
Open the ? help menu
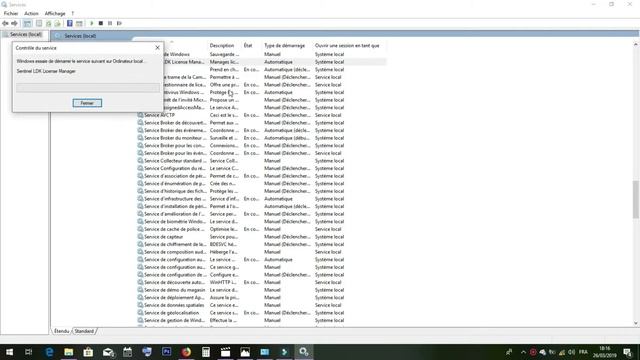[73, 13]
